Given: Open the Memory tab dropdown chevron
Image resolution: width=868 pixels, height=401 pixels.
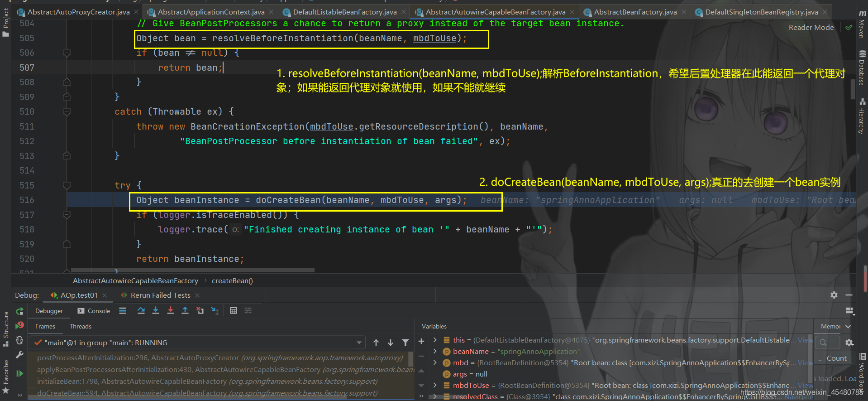Looking at the screenshot, I should tap(848, 326).
